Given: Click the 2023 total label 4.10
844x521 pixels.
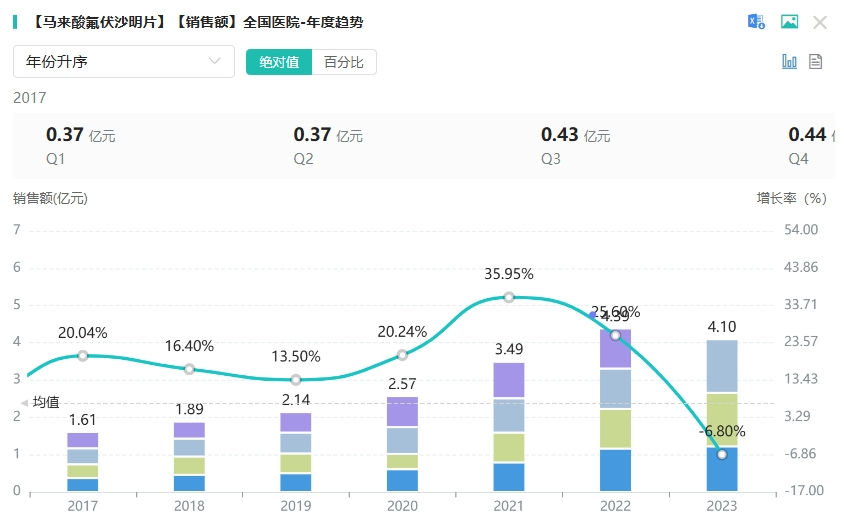Looking at the screenshot, I should coord(722,327).
